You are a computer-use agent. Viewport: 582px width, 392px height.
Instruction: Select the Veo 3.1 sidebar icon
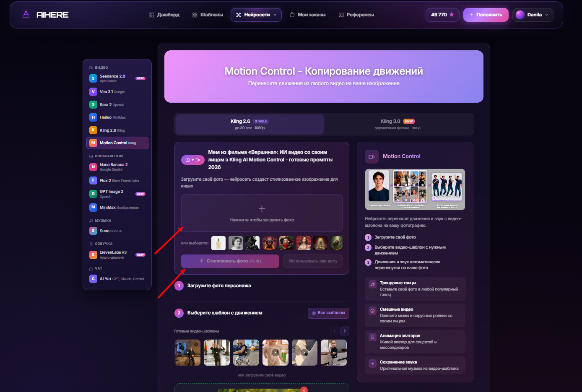pyautogui.click(x=93, y=91)
